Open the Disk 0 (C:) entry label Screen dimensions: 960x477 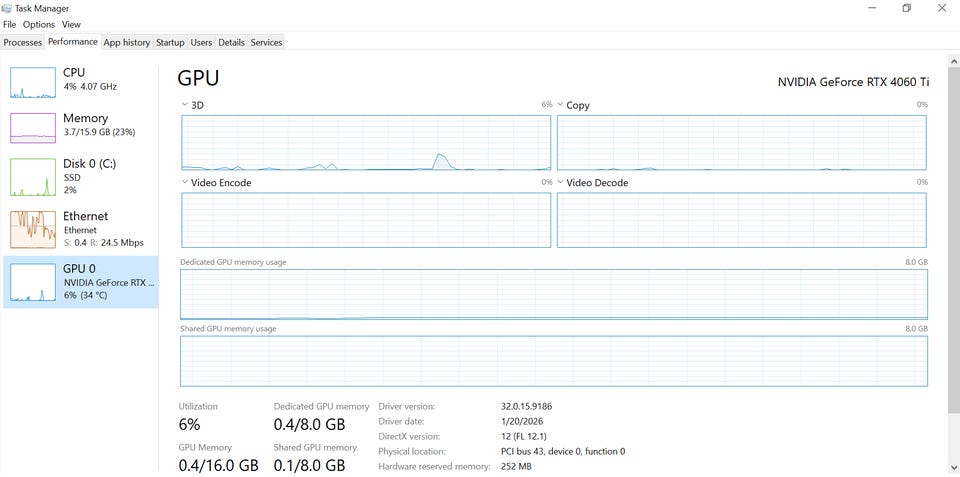point(89,163)
